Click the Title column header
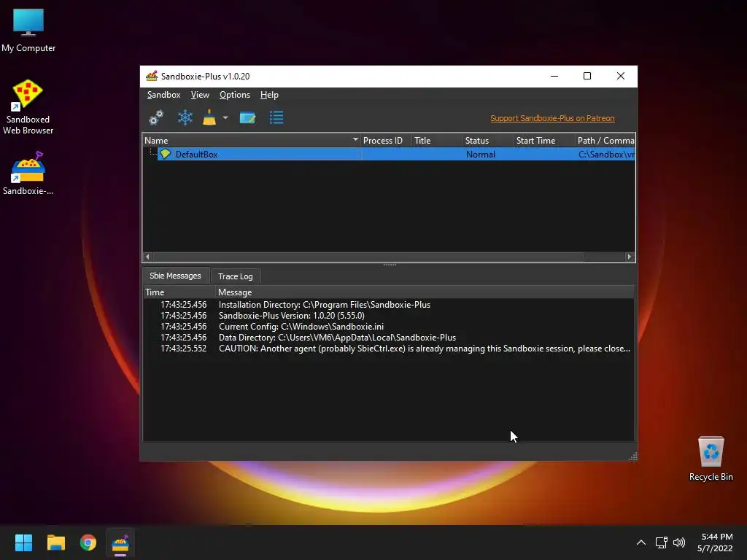The image size is (747, 560). click(x=437, y=141)
